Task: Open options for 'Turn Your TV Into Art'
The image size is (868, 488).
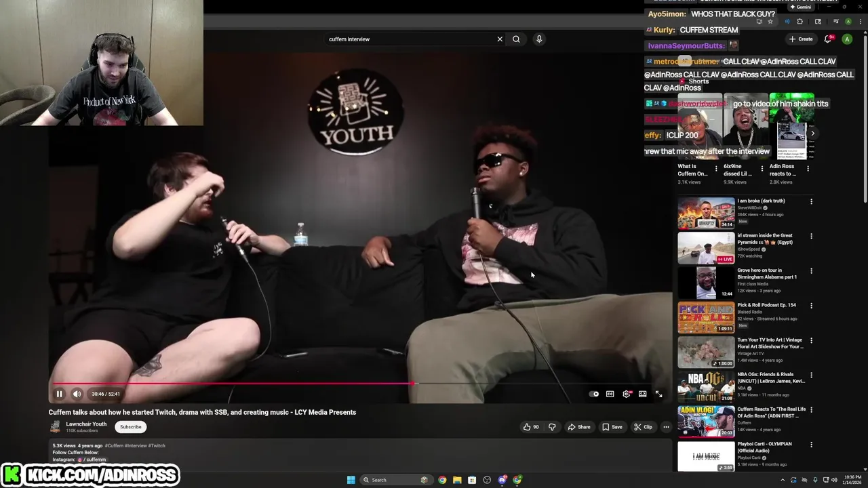Action: [x=811, y=341]
